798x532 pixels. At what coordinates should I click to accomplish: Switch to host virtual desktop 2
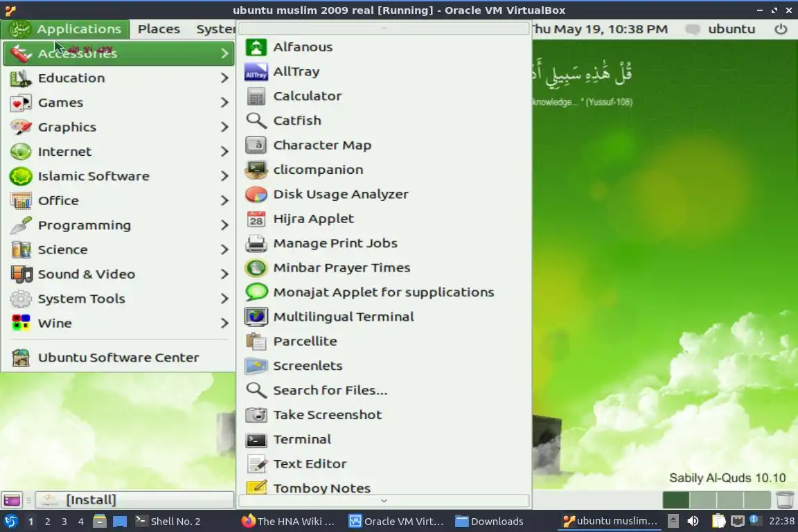click(47, 522)
